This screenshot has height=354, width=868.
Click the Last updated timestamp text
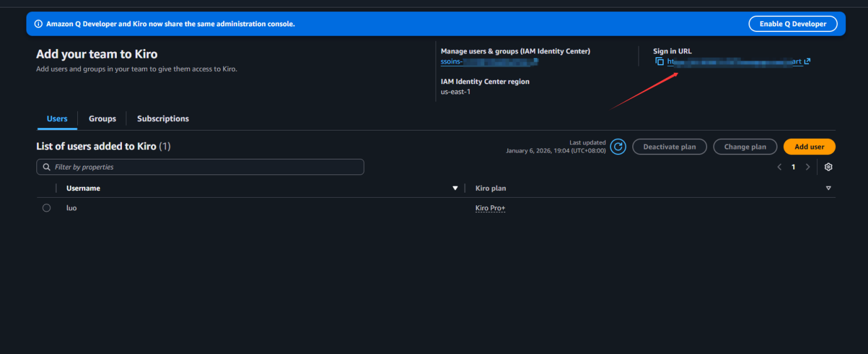coord(556,147)
